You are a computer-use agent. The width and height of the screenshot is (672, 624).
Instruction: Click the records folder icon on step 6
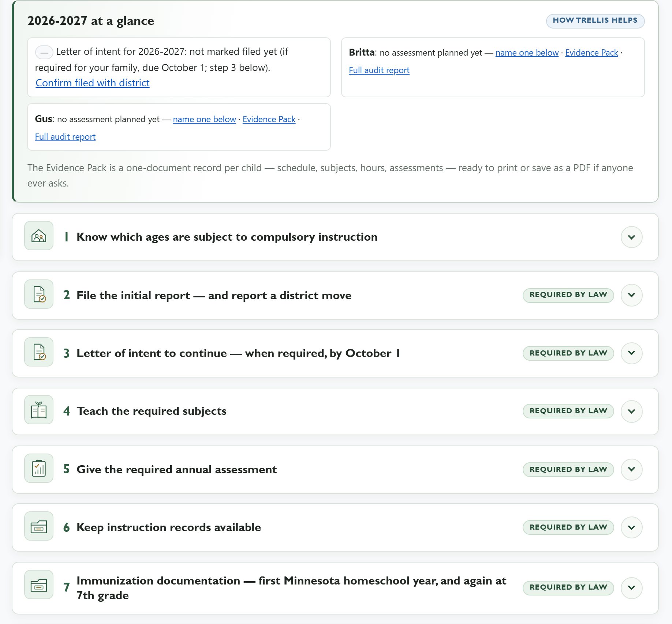(39, 526)
